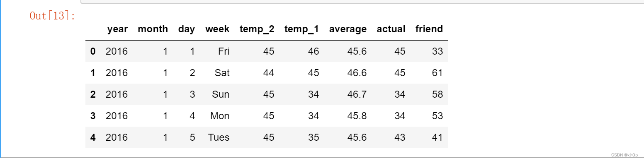
Task: Select row index 4 label
Action: [x=93, y=137]
